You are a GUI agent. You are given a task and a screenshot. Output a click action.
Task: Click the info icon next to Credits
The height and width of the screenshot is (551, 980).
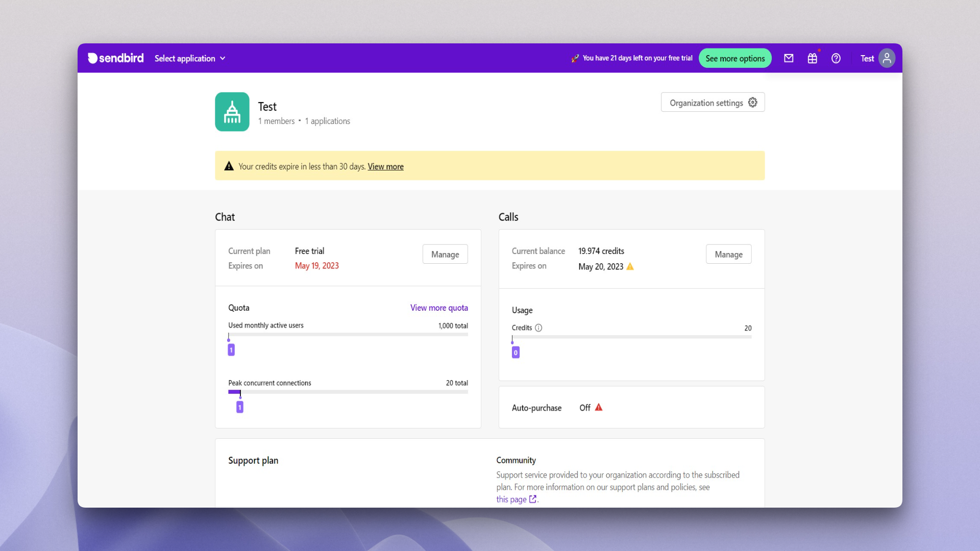click(539, 328)
